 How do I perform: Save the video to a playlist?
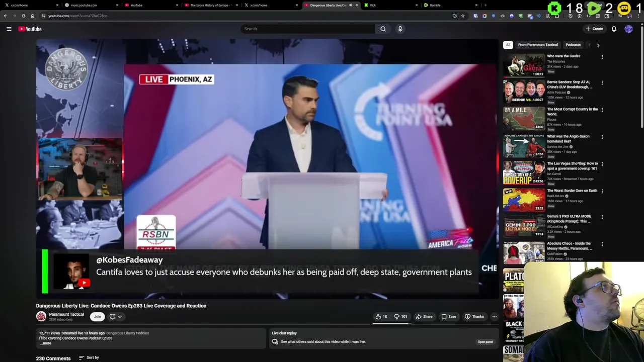click(x=449, y=317)
